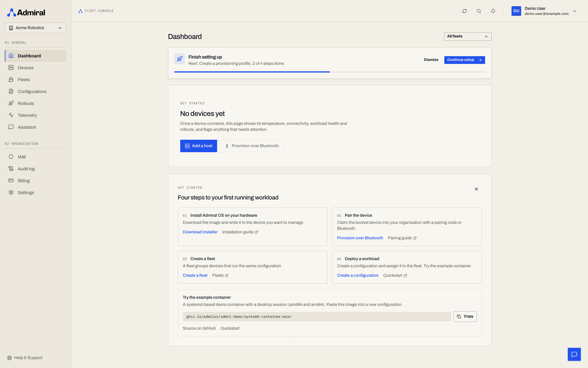Expand the user account menu chevron
This screenshot has width=588, height=368.
tap(575, 11)
